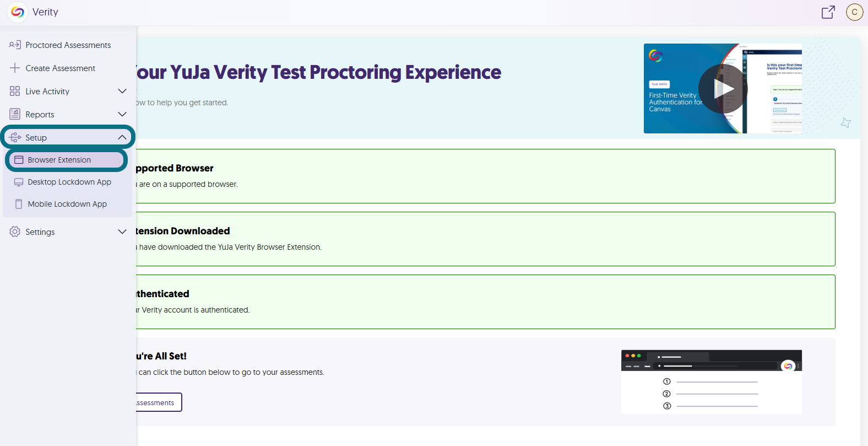Click the YuJa Verity logo icon
Viewport: 868px width, 446px height.
(x=18, y=12)
